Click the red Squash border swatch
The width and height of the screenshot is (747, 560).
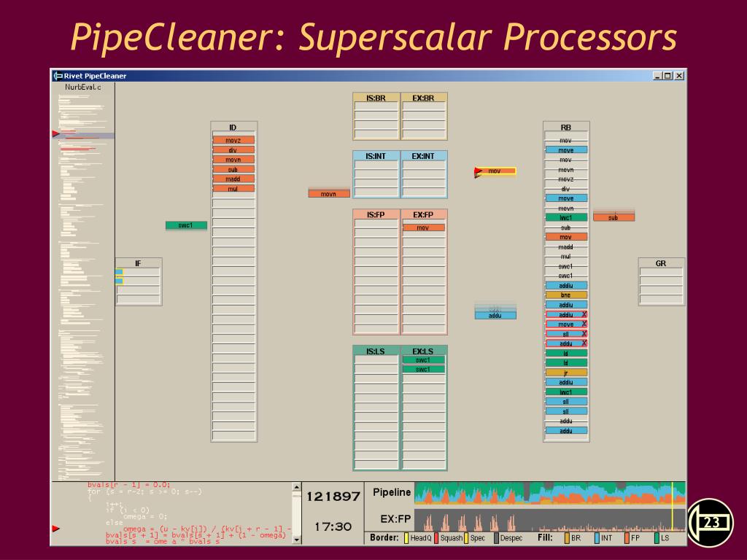pyautogui.click(x=436, y=538)
